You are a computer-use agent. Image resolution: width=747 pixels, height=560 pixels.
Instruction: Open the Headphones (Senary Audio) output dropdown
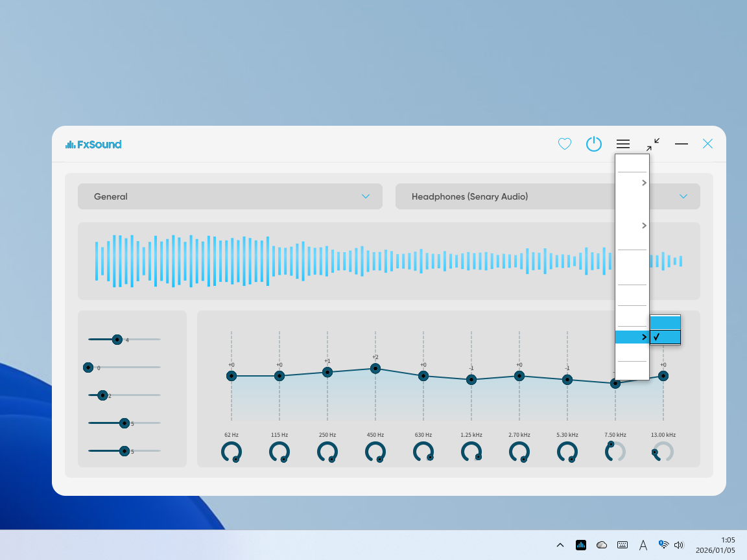[x=547, y=196]
